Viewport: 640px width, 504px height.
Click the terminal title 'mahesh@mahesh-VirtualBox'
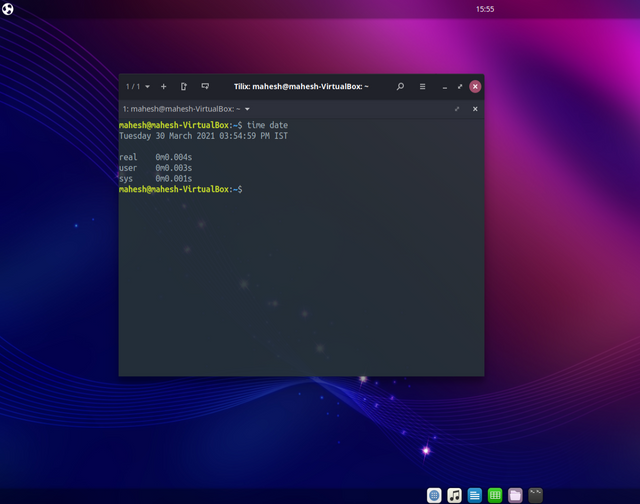[180, 109]
